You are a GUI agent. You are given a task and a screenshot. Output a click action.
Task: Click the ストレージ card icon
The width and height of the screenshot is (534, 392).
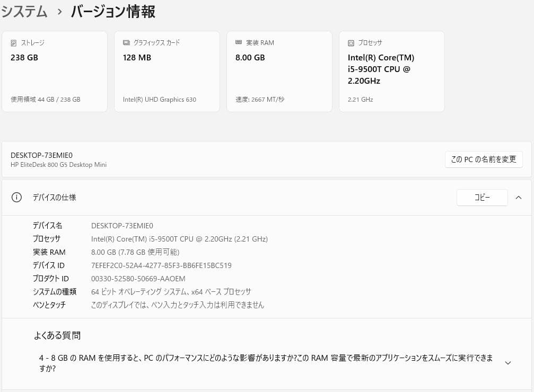point(13,42)
